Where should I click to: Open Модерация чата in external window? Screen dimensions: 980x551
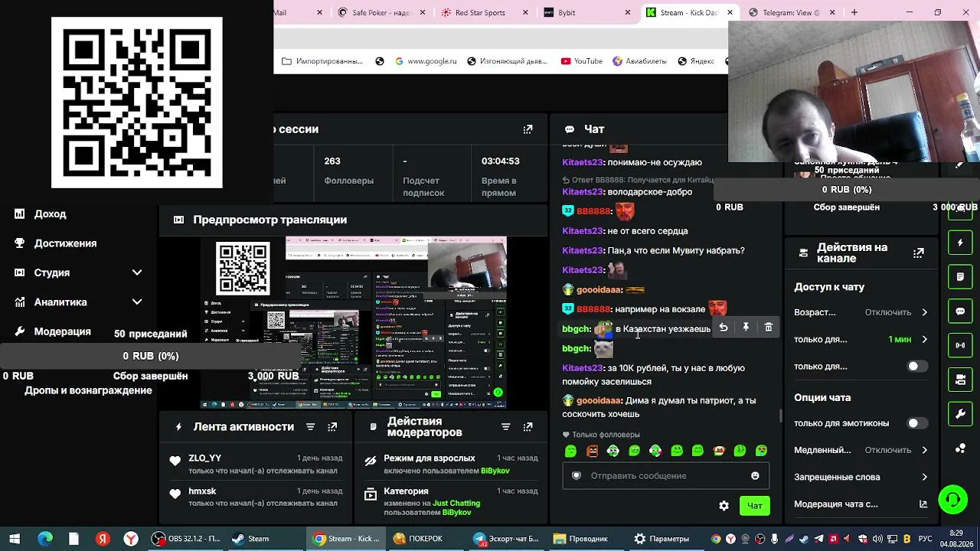[923, 504]
